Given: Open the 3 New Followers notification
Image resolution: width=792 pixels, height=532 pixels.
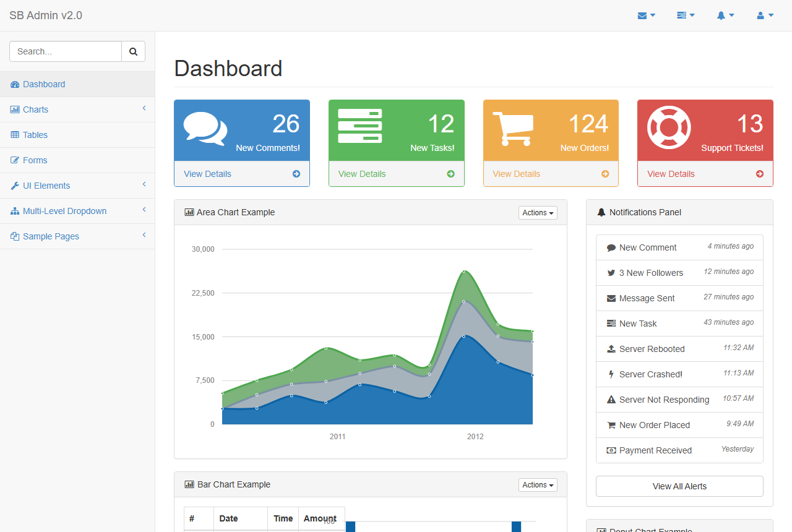Looking at the screenshot, I should pyautogui.click(x=679, y=273).
